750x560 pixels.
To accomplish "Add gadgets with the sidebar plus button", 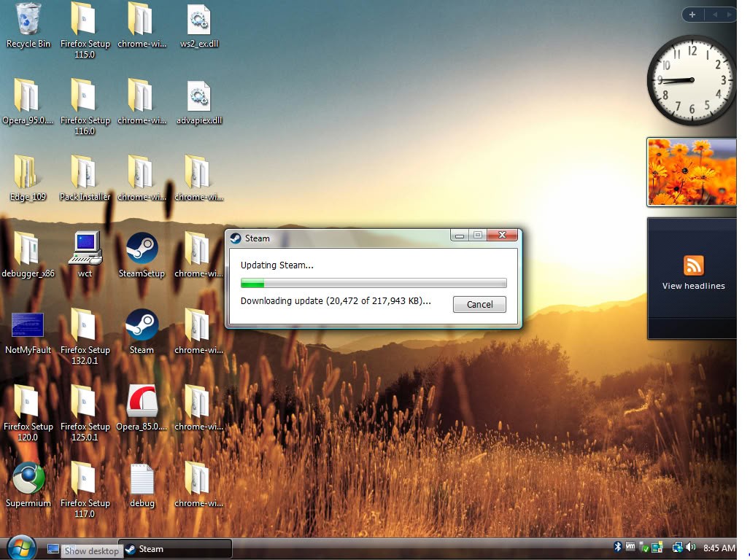I will click(x=692, y=15).
